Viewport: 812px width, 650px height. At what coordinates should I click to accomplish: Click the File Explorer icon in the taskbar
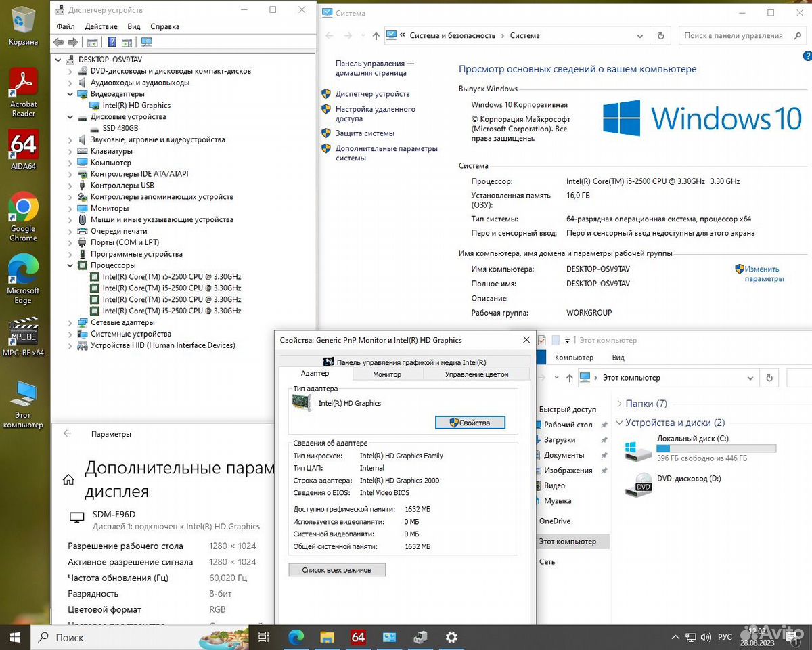click(x=327, y=637)
